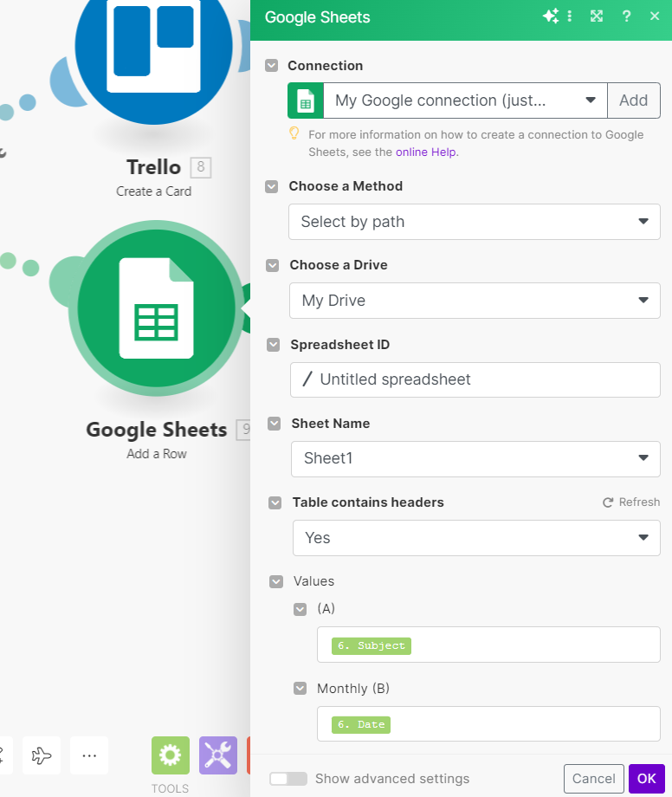Click the TOOLS toolbar label
This screenshot has height=797, width=672.
tap(170, 788)
